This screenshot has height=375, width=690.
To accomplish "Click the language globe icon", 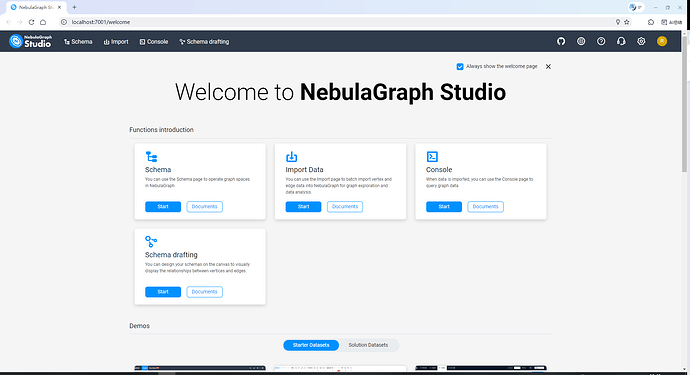I will (581, 41).
